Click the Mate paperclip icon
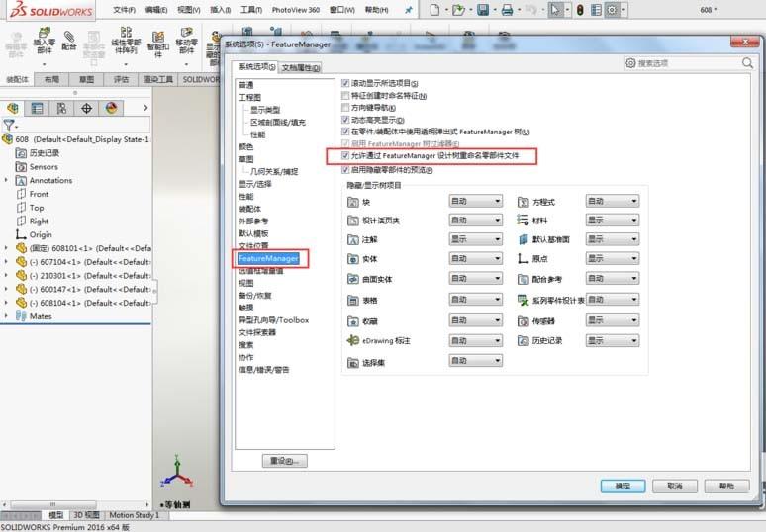The width and height of the screenshot is (766, 532). [69, 39]
